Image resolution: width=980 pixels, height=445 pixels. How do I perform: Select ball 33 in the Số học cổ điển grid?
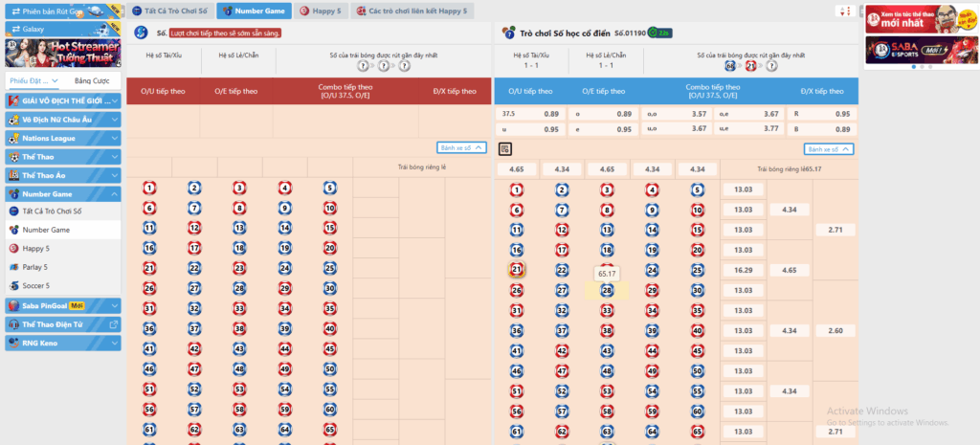[x=606, y=311]
